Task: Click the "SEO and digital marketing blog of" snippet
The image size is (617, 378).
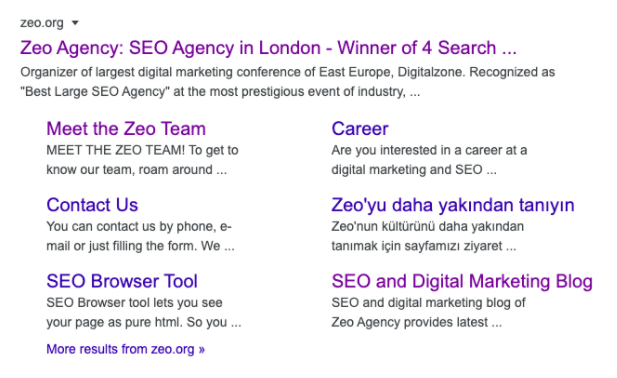Action: [428, 303]
